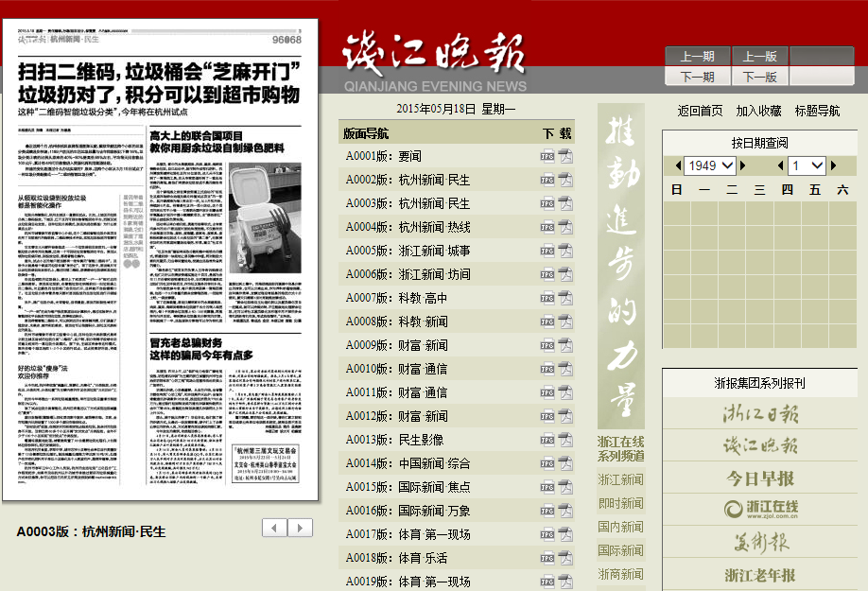Download PDF of A0015版 国际新闻·焦点
The height and width of the screenshot is (591, 868).
565,487
